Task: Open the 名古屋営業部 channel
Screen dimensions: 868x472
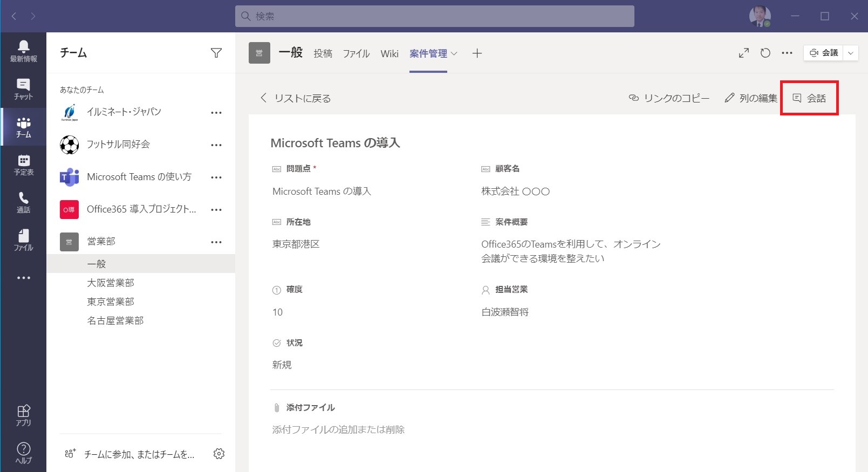Action: tap(115, 320)
